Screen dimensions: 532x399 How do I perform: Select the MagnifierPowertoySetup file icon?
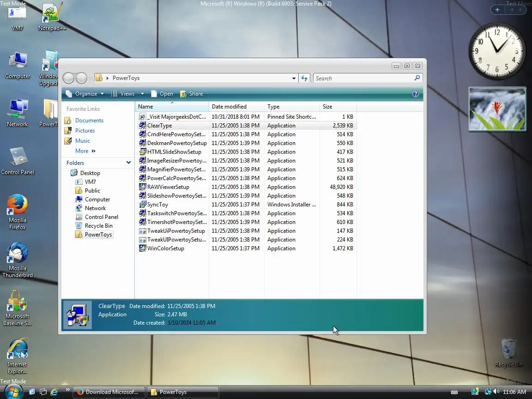pos(143,169)
